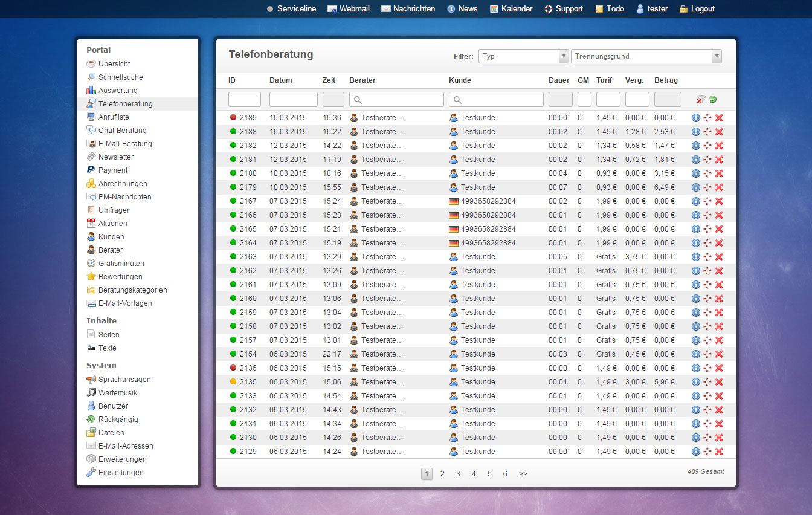
Task: Click the wrench icon beside Einstellungen
Action: pyautogui.click(x=91, y=473)
